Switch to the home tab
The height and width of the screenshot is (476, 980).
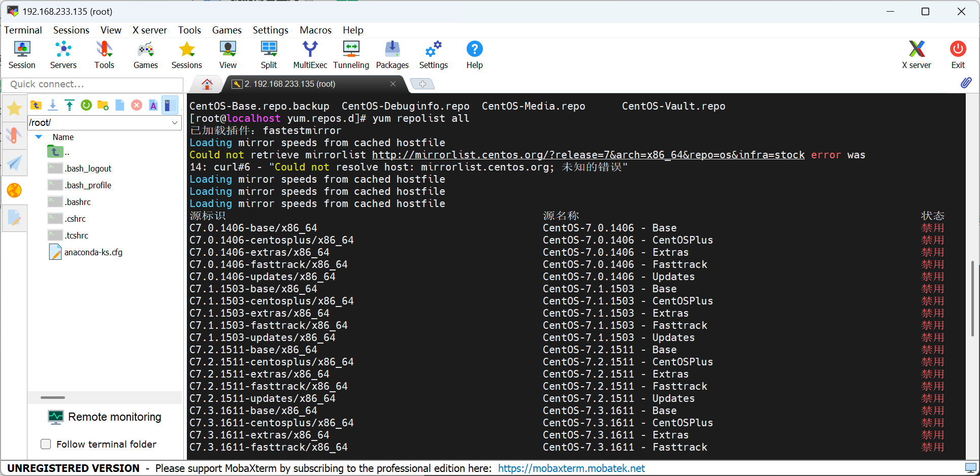tap(206, 84)
